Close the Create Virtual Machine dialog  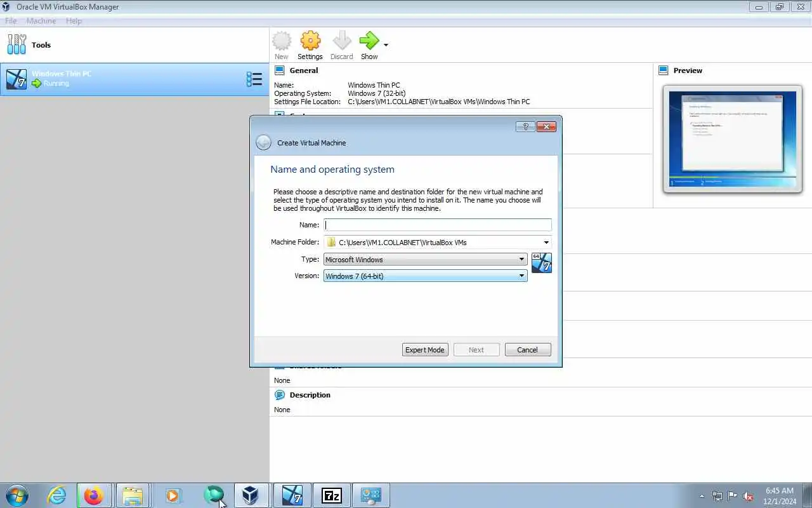tap(546, 126)
